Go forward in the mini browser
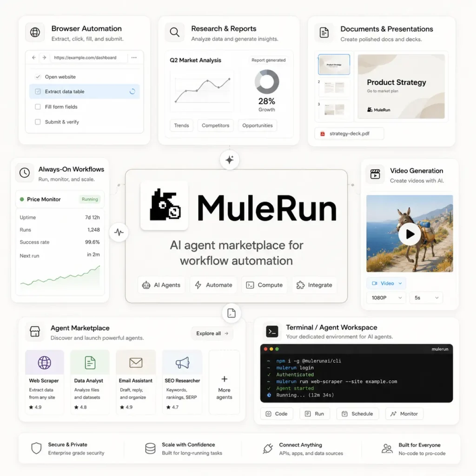Image resolution: width=476 pixels, height=476 pixels. [44, 57]
